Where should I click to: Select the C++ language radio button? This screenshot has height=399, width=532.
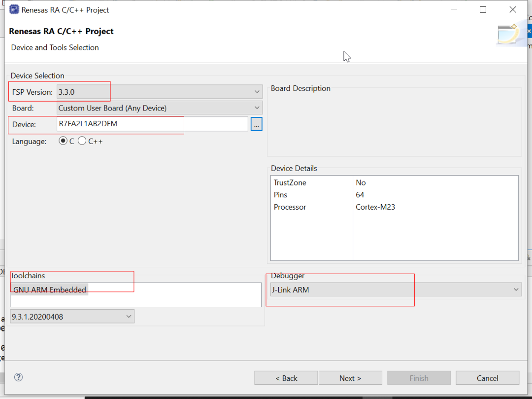click(x=82, y=141)
